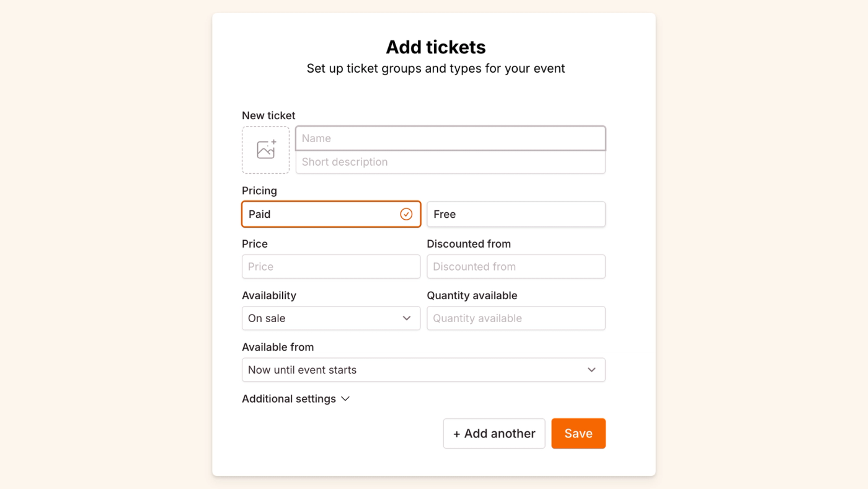Focus the ticket Name field

[450, 138]
